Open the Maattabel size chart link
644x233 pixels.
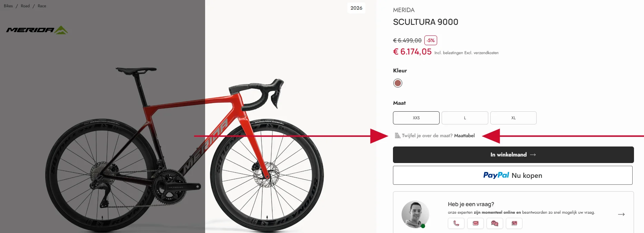[464, 135]
